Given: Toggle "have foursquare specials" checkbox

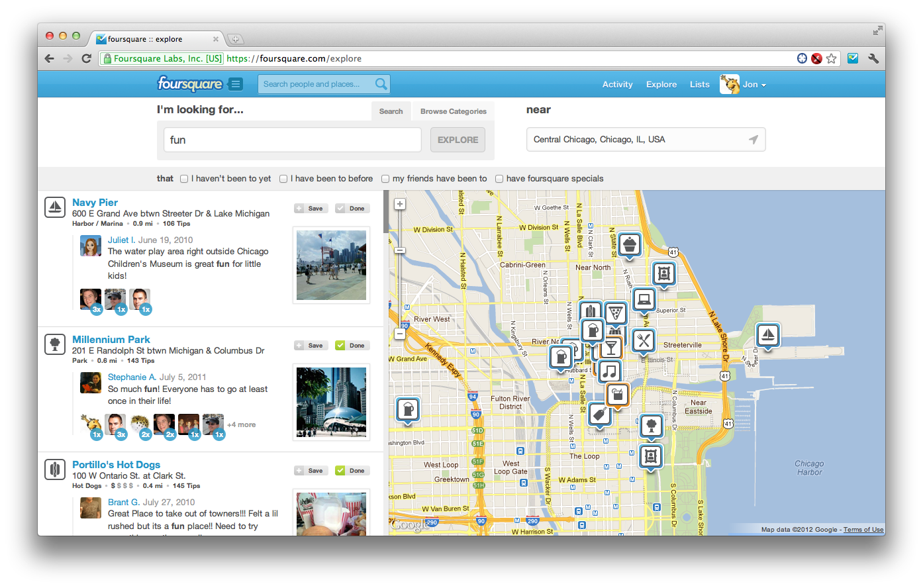Looking at the screenshot, I should [499, 179].
